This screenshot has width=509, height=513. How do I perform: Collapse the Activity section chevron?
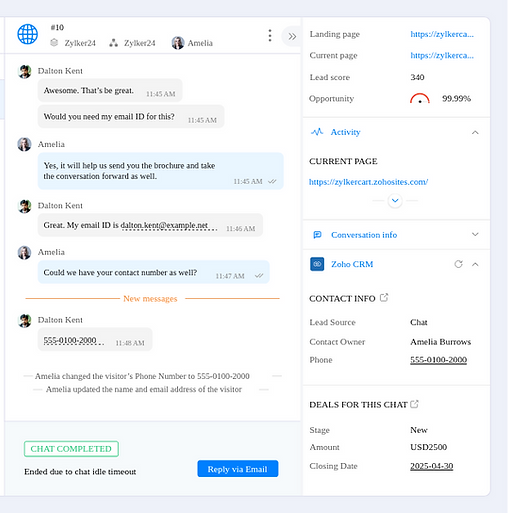pos(475,132)
